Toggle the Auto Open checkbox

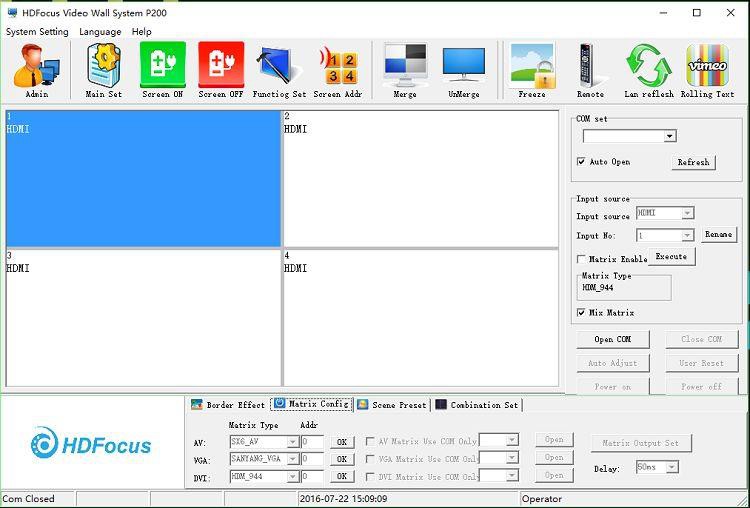coord(582,162)
